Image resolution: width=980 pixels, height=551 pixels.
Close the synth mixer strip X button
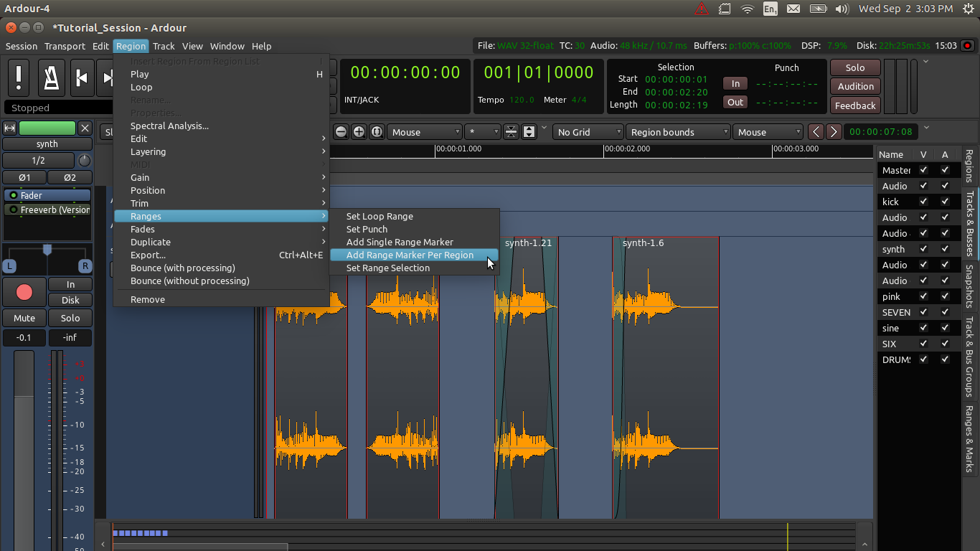coord(85,128)
